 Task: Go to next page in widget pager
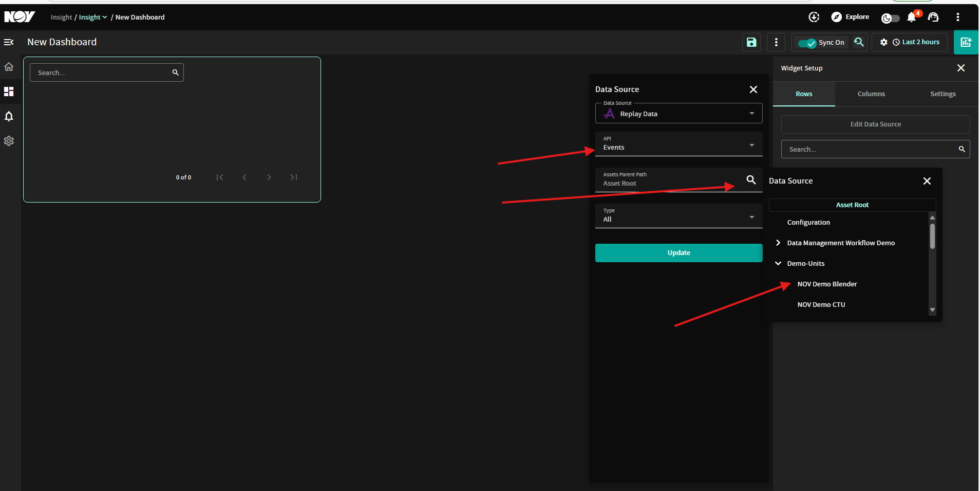pyautogui.click(x=269, y=177)
